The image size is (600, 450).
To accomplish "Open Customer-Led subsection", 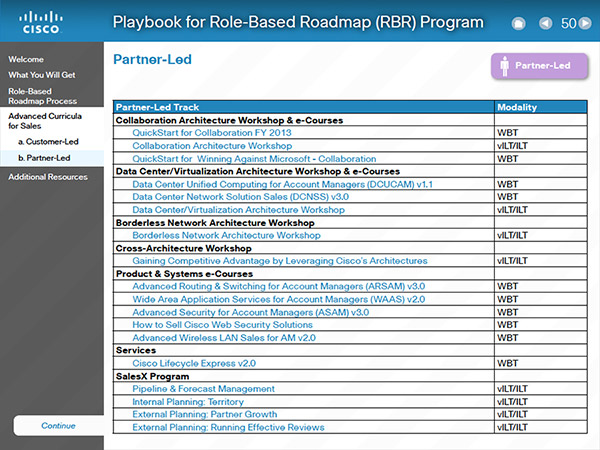I will tap(48, 142).
